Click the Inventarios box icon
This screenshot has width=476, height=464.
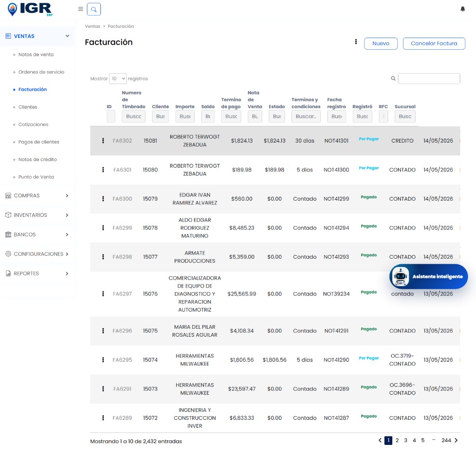8,215
